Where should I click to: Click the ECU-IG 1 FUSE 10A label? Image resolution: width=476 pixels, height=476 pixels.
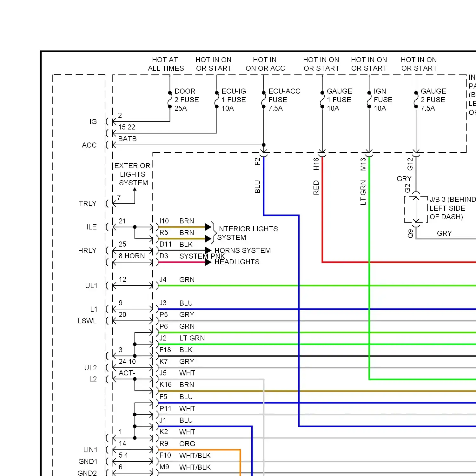[x=234, y=100]
